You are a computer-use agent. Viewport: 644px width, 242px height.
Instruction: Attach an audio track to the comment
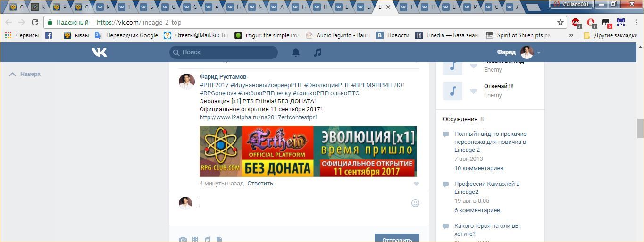pyautogui.click(x=207, y=240)
